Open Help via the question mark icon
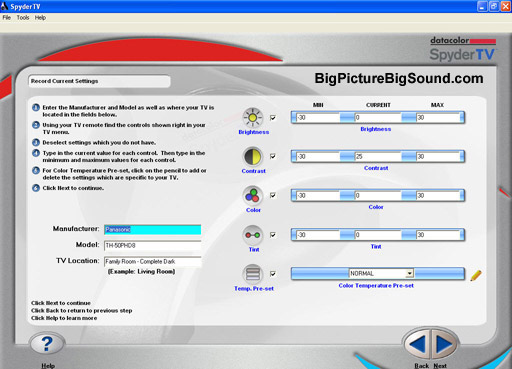Image resolution: width=512 pixels, height=369 pixels. click(47, 344)
